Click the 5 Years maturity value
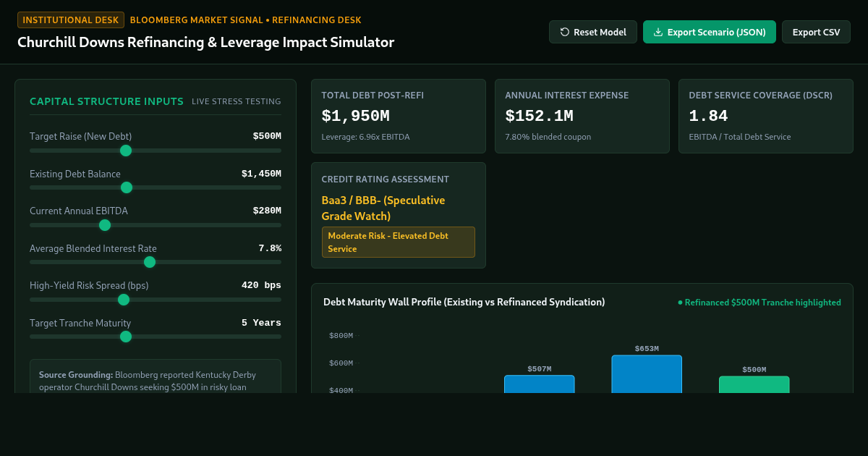 261,323
